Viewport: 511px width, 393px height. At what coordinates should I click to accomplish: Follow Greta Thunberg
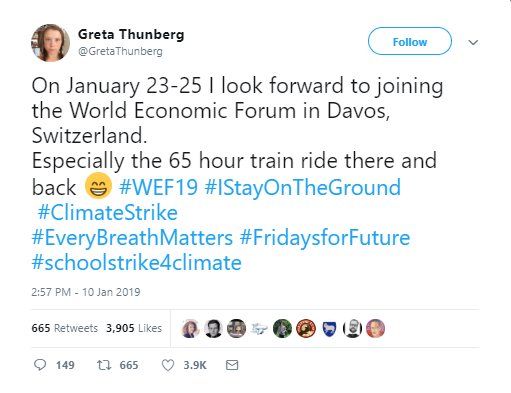point(410,41)
